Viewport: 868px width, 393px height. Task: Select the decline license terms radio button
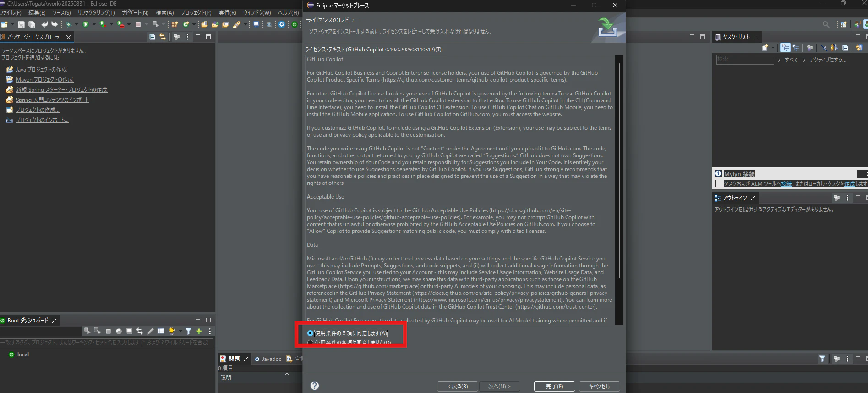(310, 343)
